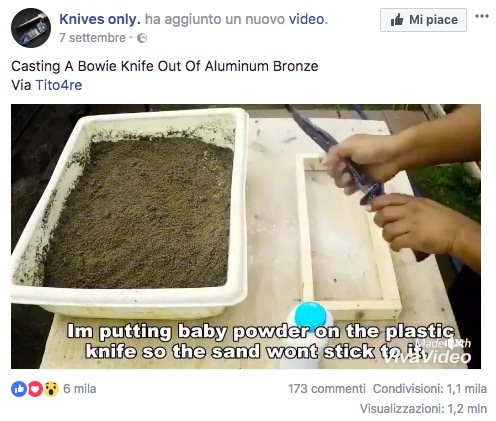Click the thumbs-up icon in Mi piace button

coord(397,20)
